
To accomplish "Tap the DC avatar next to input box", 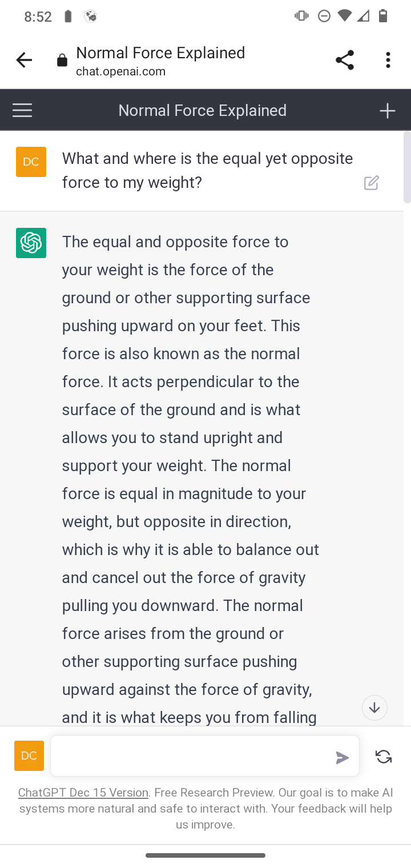I will pos(29,756).
